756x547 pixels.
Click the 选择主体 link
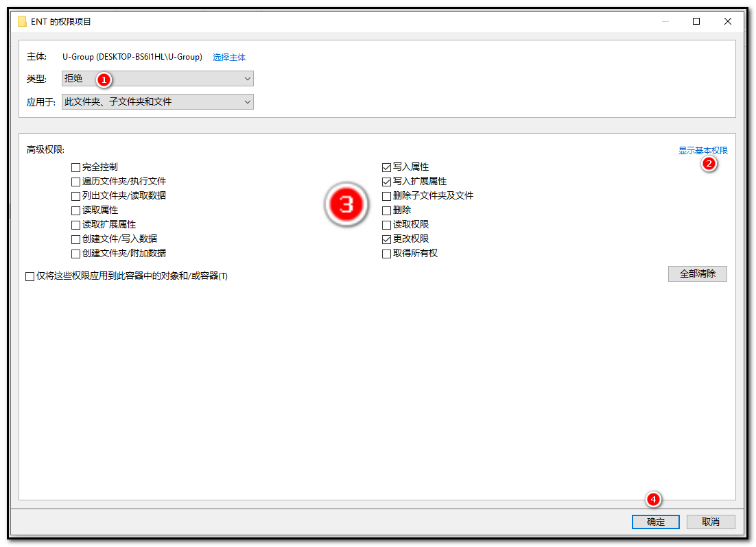click(x=228, y=58)
